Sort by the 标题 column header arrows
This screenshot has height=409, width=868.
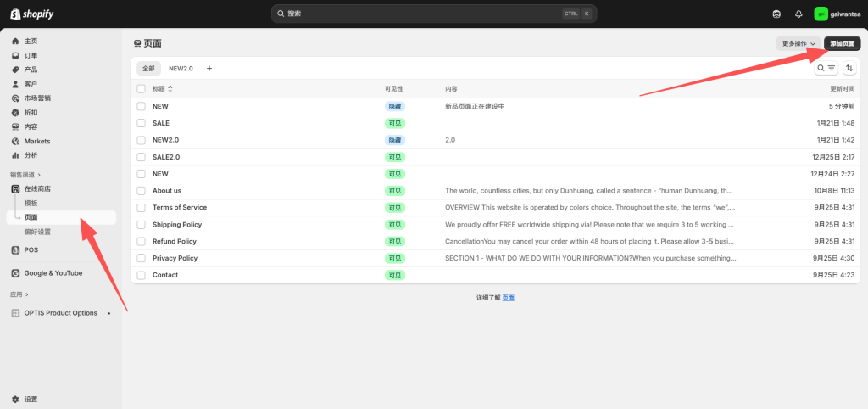(x=170, y=88)
